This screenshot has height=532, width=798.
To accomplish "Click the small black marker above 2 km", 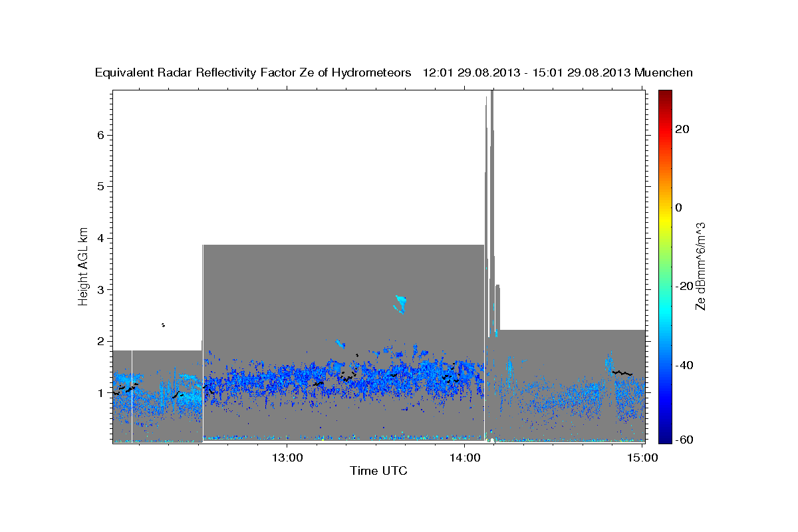I will click(162, 325).
